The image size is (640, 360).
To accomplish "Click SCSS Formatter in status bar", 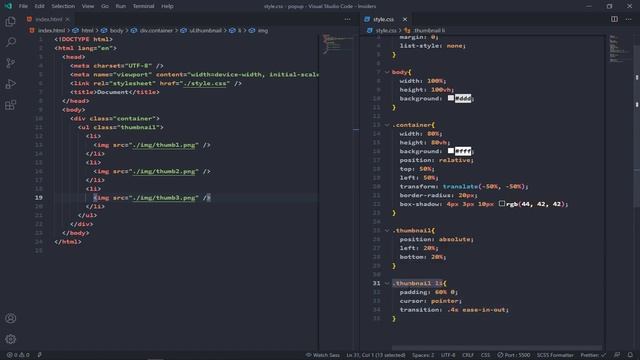I will tap(555, 355).
